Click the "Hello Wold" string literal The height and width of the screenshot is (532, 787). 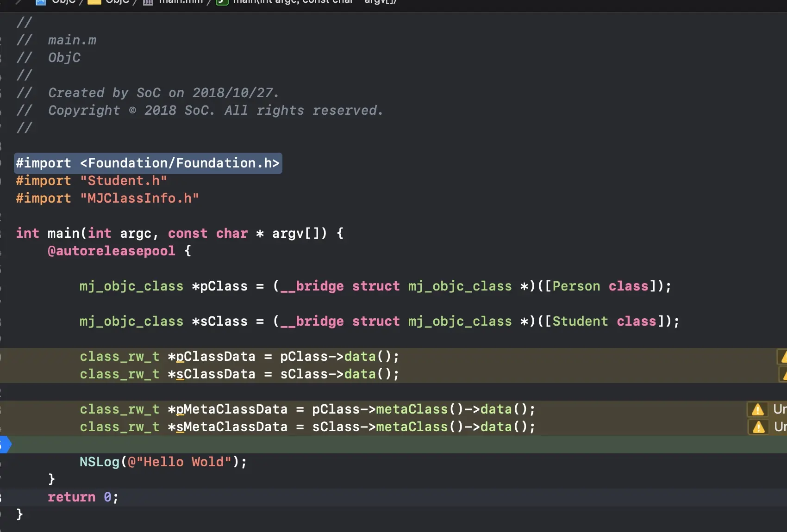tap(180, 462)
